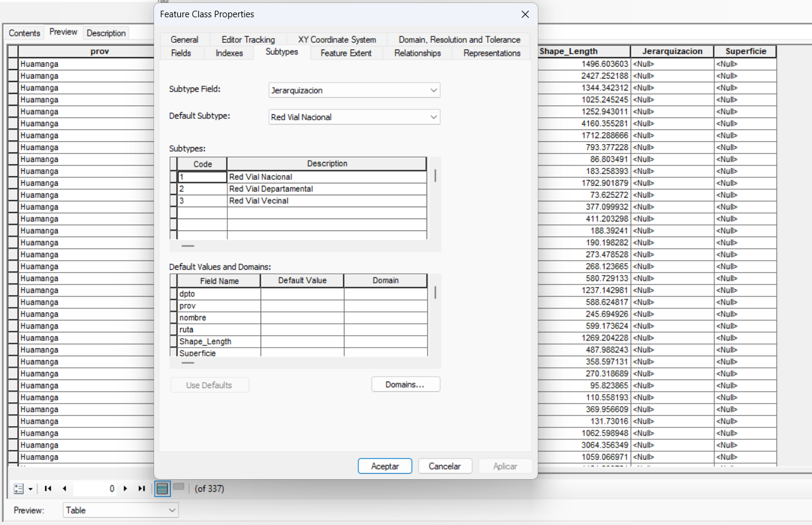Open the XY Coordinate System tab
This screenshot has height=525, width=812.
pos(337,40)
